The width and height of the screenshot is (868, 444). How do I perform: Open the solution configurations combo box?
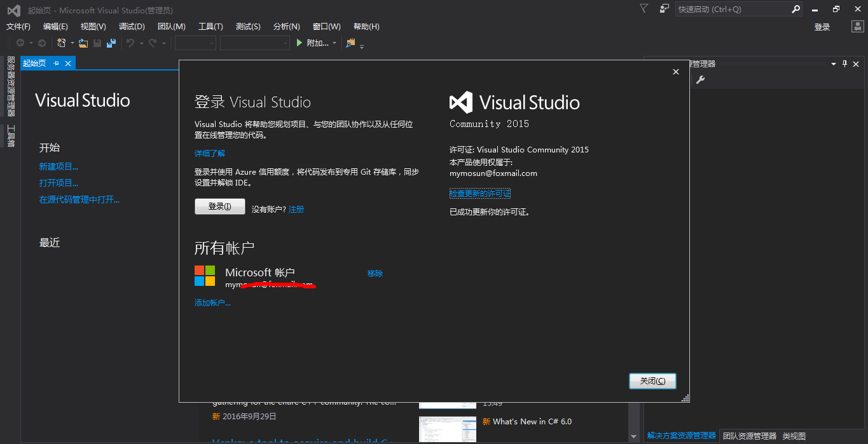195,43
